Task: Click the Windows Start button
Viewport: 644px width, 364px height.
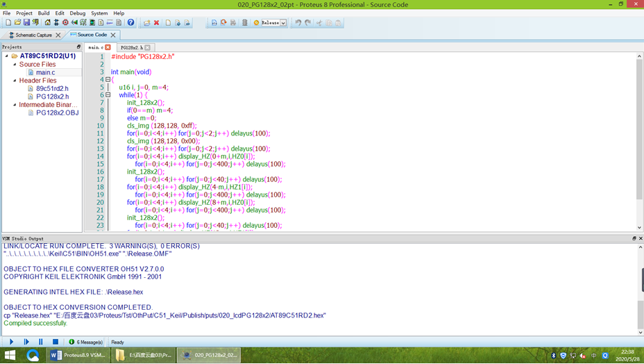Action: pos(10,355)
